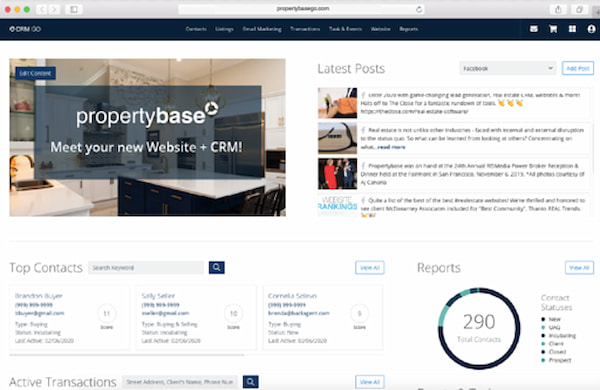Screen dimensions: 600x390
Task: Click the Add Post button
Action: point(578,69)
